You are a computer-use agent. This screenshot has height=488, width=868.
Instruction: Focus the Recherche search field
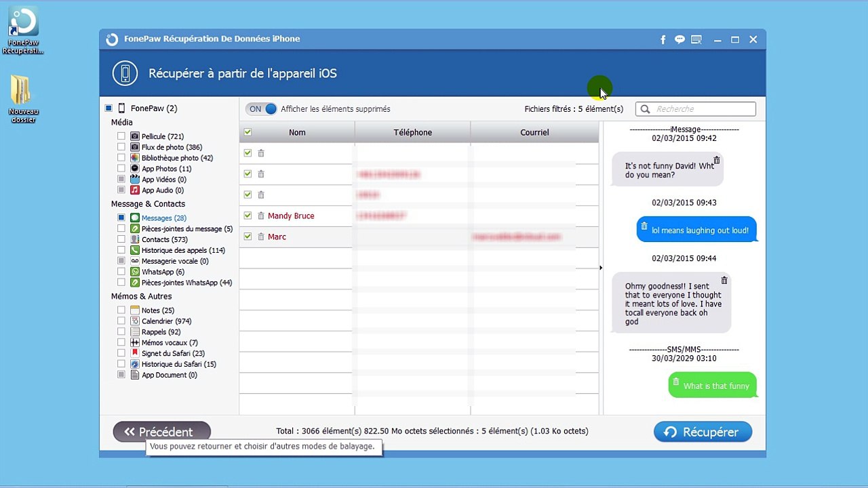(696, 109)
